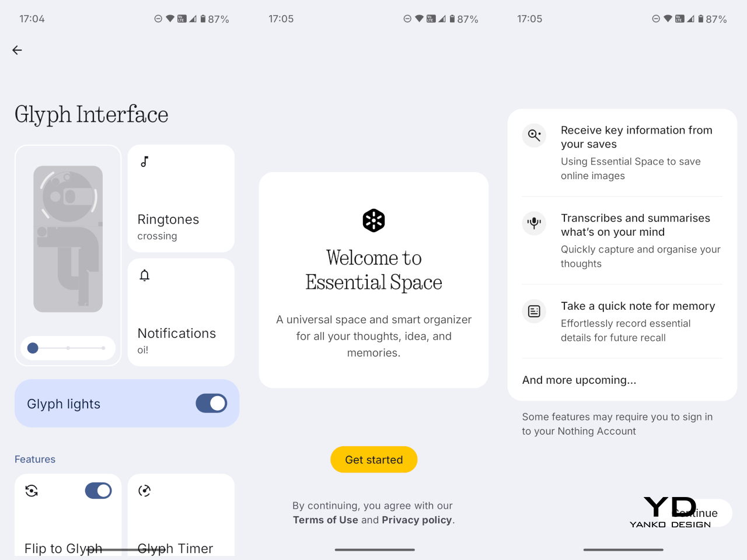Screen dimensions: 747x560
Task: Tap the quick note icon
Action: coord(534,311)
